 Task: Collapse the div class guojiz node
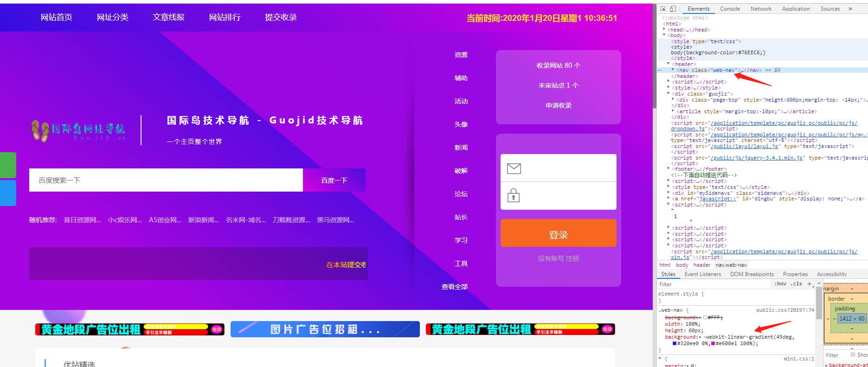click(x=669, y=94)
